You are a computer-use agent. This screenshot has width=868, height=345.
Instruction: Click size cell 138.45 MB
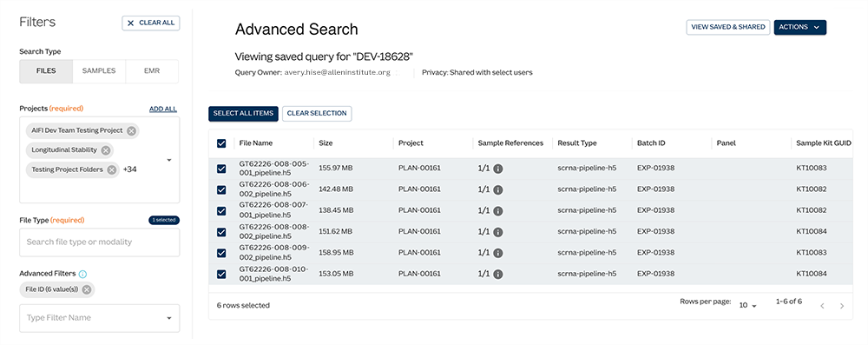pyautogui.click(x=336, y=211)
